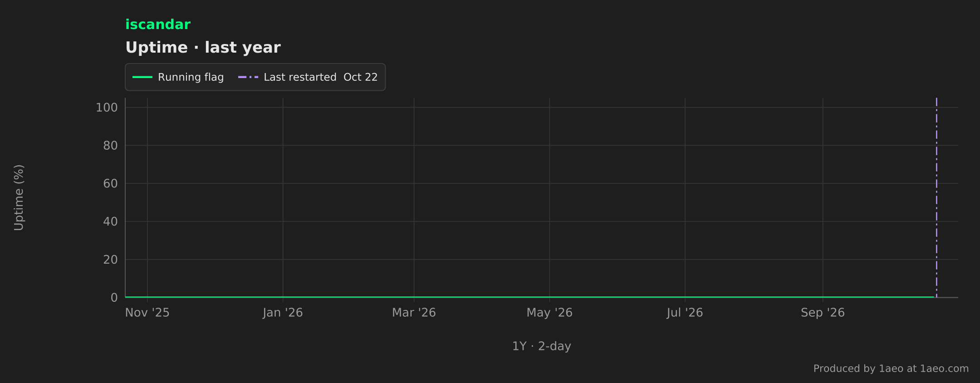The image size is (980, 383).
Task: Click the "Mar '26" x-axis label
Action: click(414, 313)
